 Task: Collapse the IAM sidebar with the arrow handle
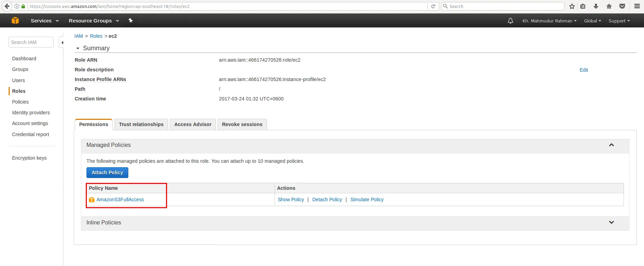(62, 43)
